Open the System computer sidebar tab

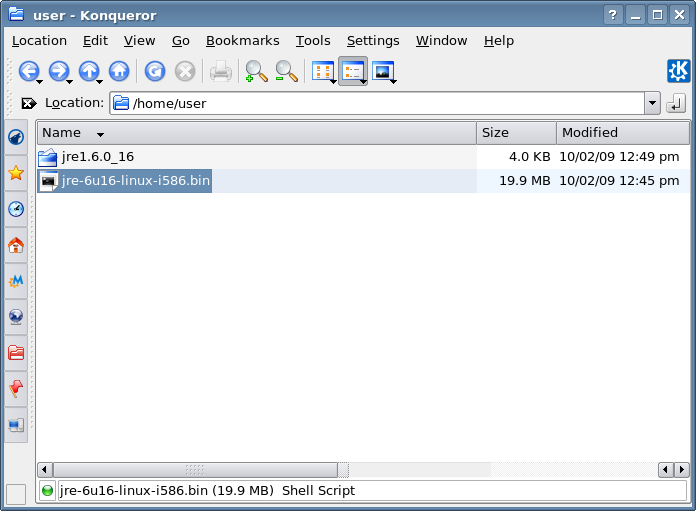click(x=16, y=425)
